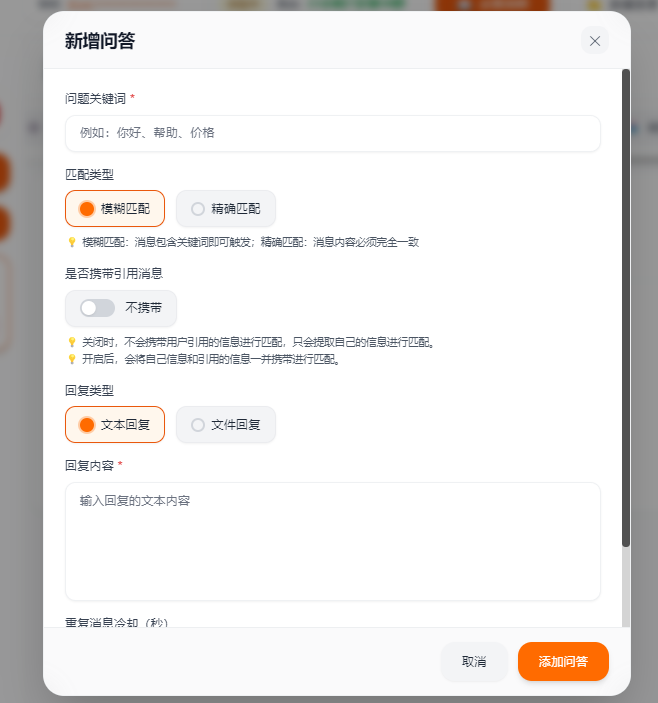Image resolution: width=658 pixels, height=703 pixels.
Task: Click the 回复内容 field label
Action: coord(89,465)
